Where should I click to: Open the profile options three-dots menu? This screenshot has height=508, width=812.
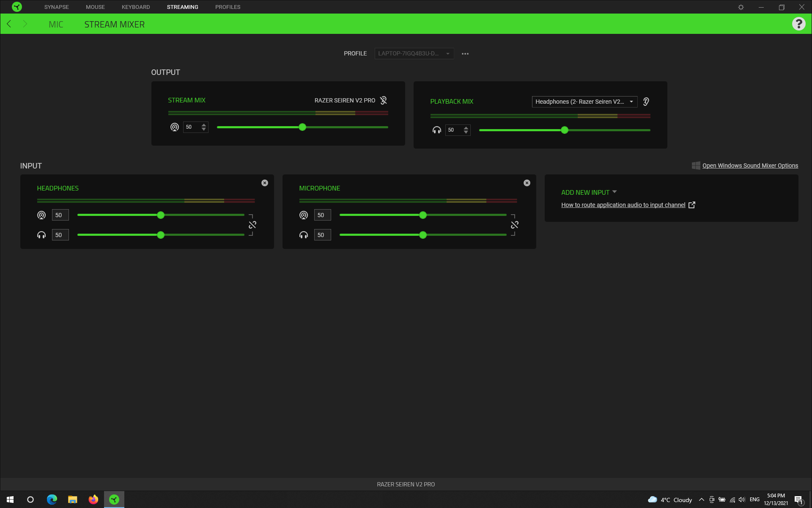point(465,54)
